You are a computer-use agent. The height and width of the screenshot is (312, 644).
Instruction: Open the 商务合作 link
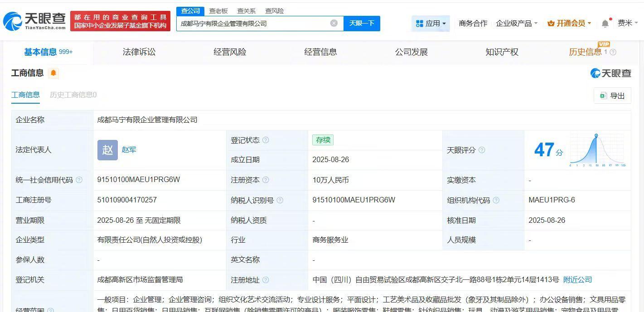[x=473, y=23]
